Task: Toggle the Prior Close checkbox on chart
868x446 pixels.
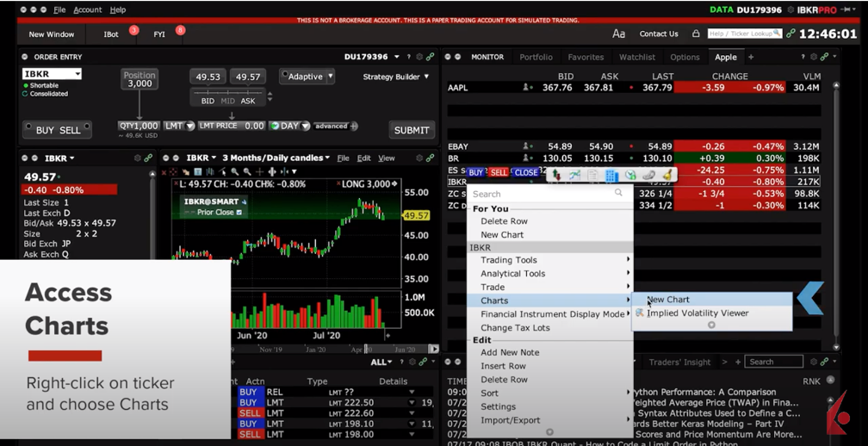Action: pos(240,213)
